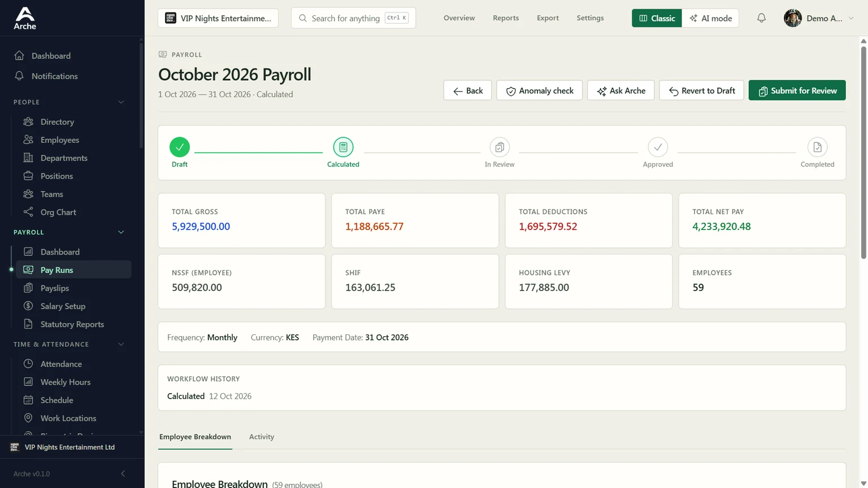868x488 pixels.
Task: Open the Demo account dropdown chevron
Action: coord(851,18)
